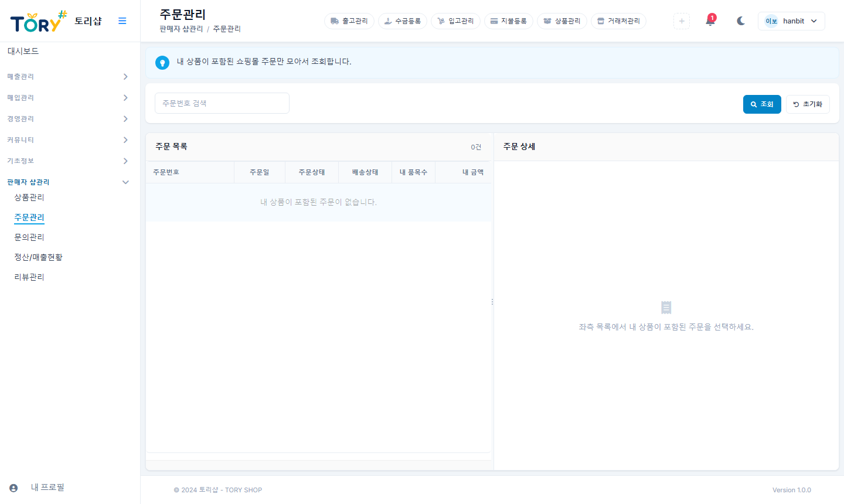Sort by 주문일 column header
844x504 pixels.
260,172
